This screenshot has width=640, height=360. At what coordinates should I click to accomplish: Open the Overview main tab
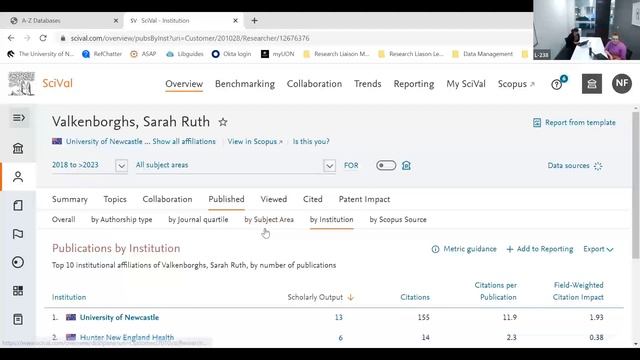pos(184,84)
